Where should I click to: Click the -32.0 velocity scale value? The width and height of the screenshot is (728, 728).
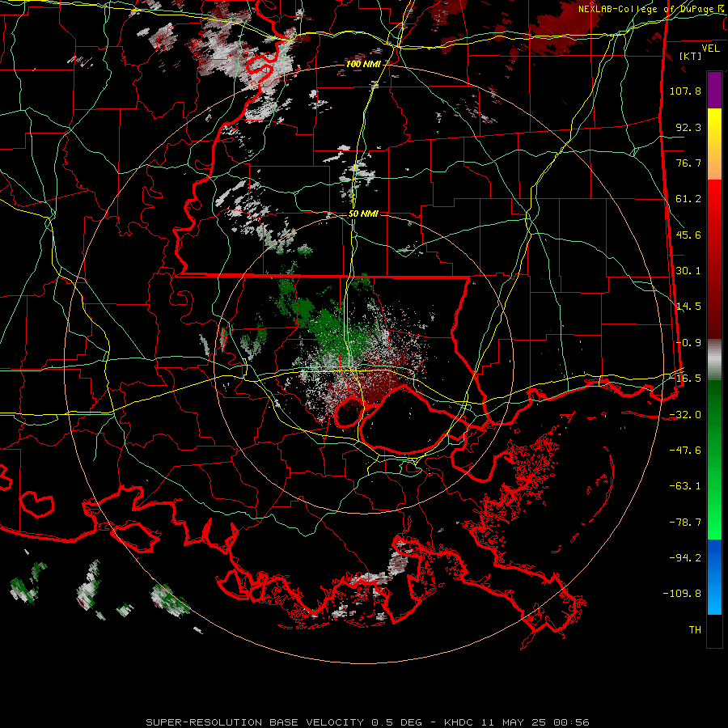[x=685, y=415]
